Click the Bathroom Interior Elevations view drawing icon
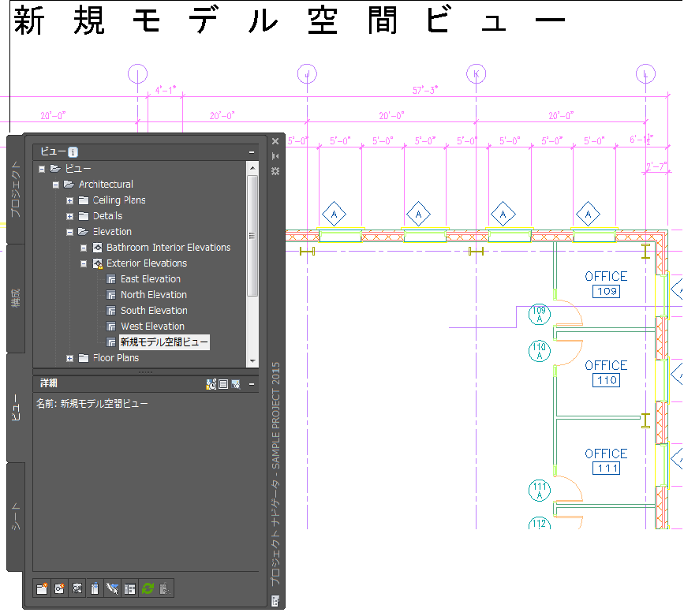 coord(98,248)
